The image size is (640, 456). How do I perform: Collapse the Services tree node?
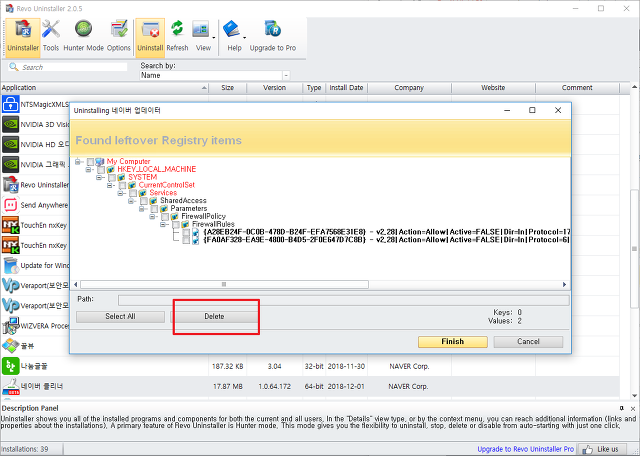point(120,193)
